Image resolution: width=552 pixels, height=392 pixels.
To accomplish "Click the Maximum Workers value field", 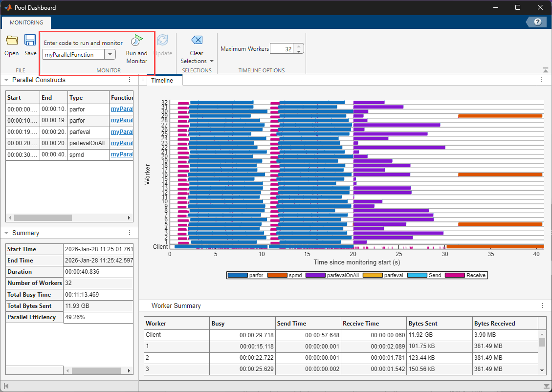I will point(282,49).
